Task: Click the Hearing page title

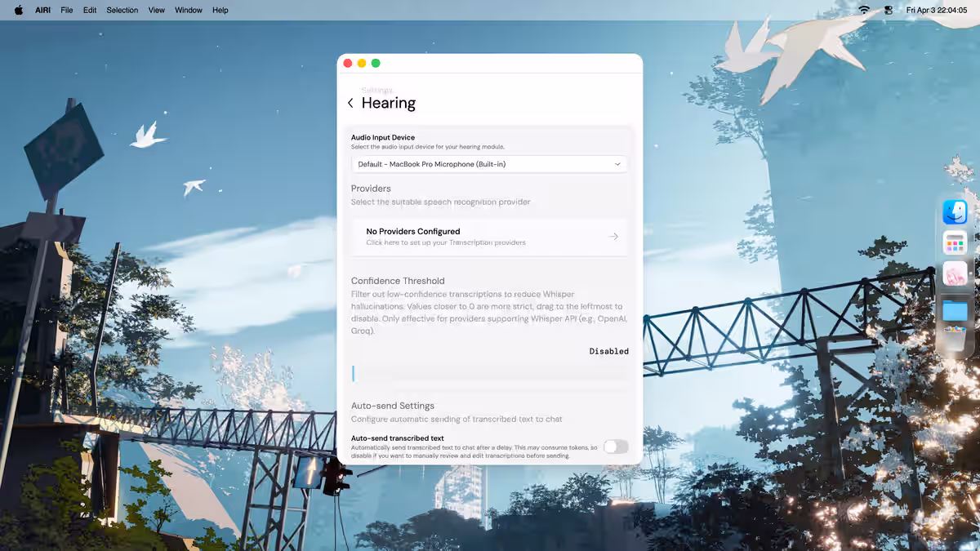Action: point(389,103)
